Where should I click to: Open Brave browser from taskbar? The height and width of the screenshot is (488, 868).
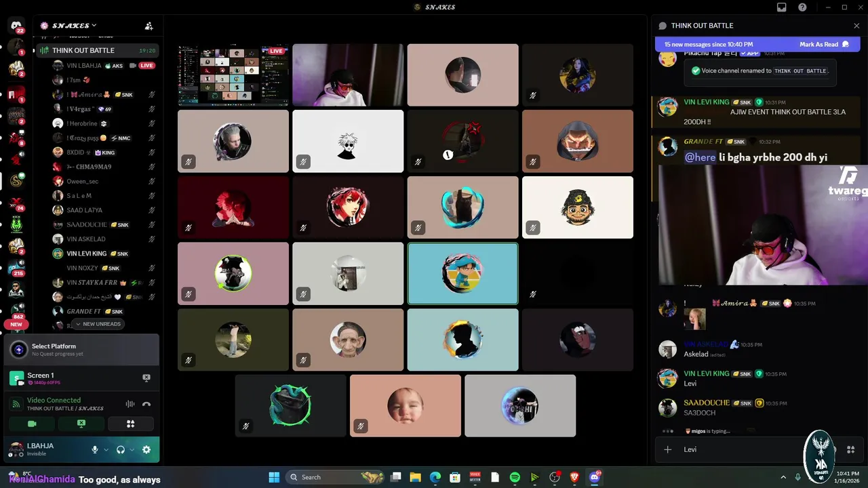[574, 477]
